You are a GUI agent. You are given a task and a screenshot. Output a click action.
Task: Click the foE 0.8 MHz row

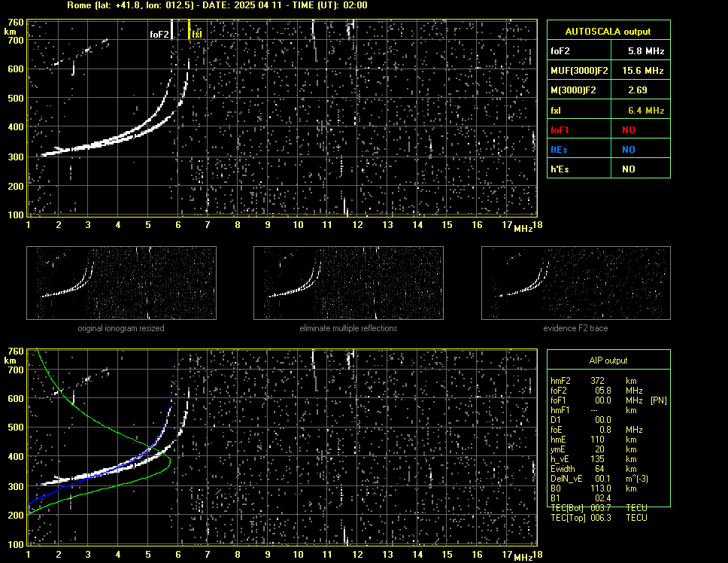pos(596,430)
